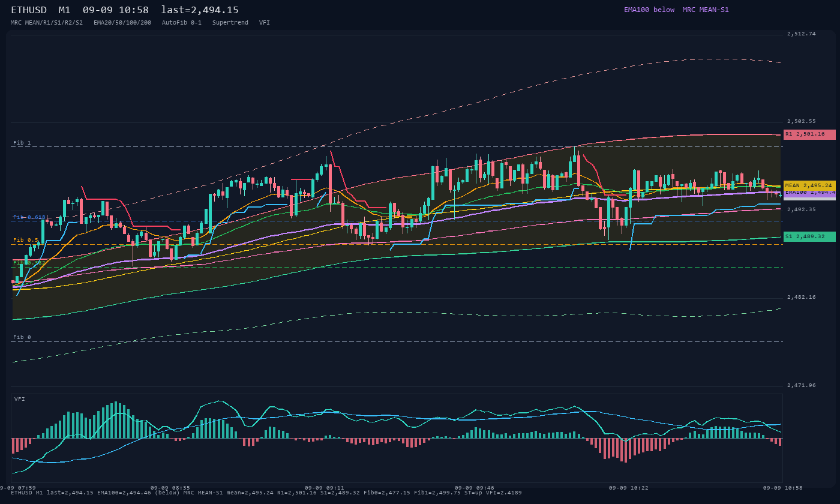Click the 2,492.35 price axis label

click(802, 209)
